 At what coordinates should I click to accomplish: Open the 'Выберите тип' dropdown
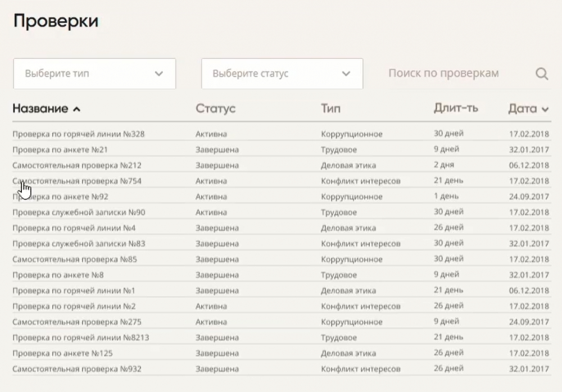pos(94,74)
